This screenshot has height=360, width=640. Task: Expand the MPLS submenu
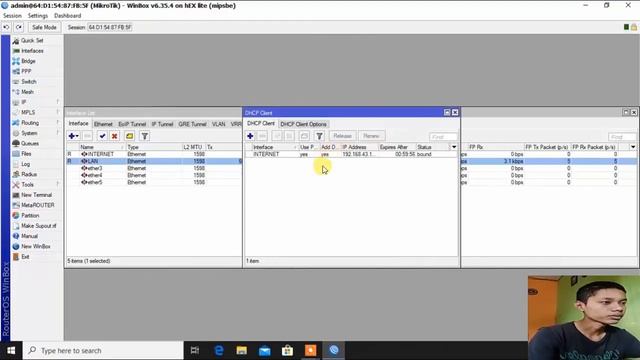click(36, 112)
